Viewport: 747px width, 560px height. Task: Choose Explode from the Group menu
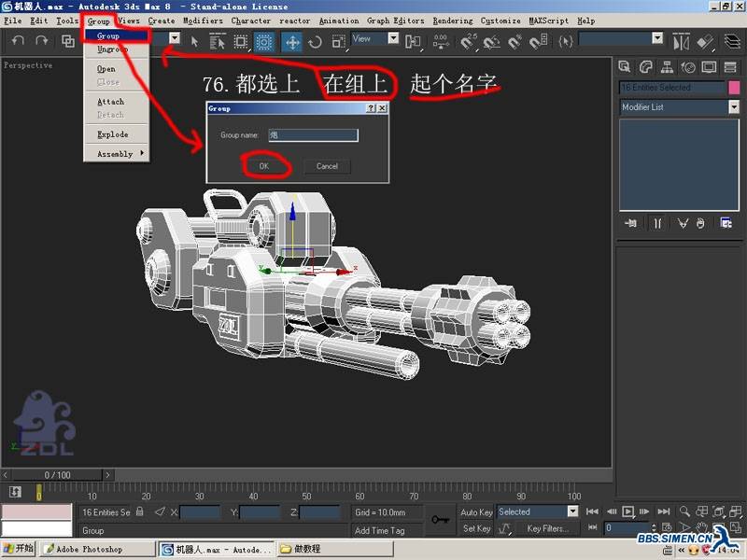(117, 134)
